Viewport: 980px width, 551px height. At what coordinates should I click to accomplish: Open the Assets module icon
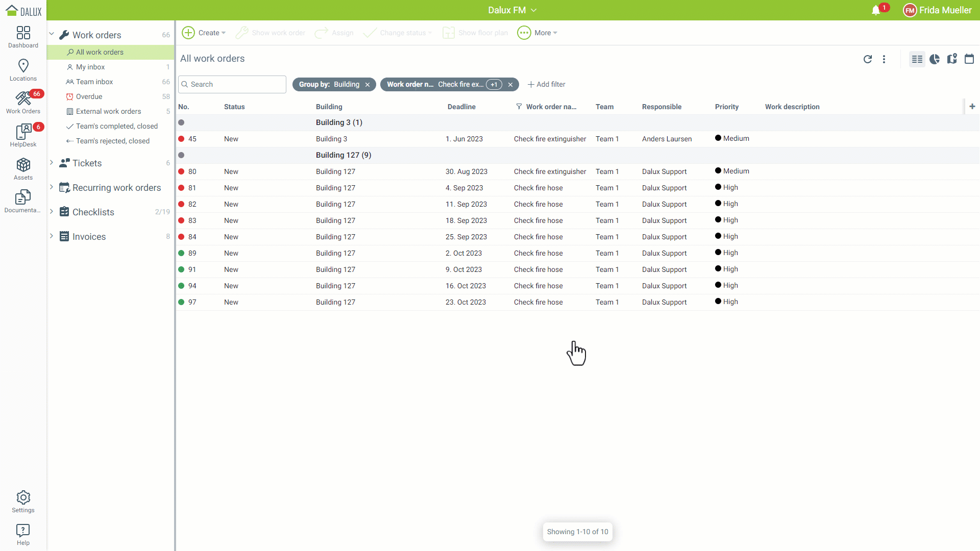point(23,169)
